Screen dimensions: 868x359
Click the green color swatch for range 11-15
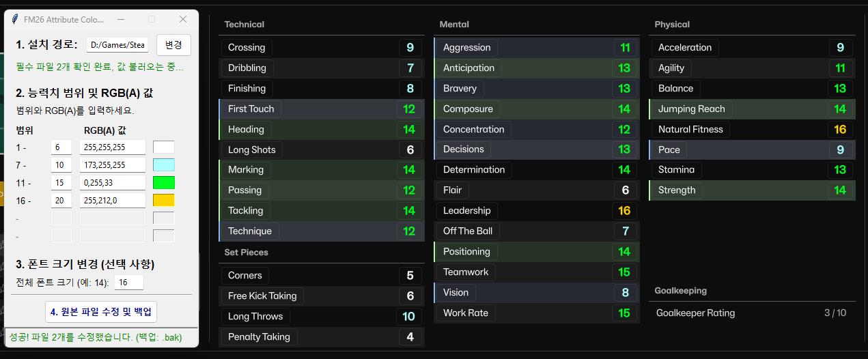click(164, 183)
